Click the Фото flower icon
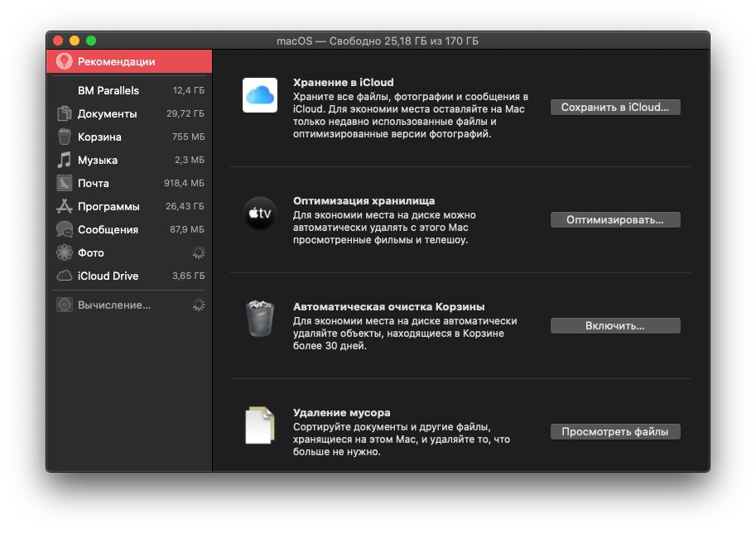Screen dimensions: 756x533 pyautogui.click(x=64, y=252)
